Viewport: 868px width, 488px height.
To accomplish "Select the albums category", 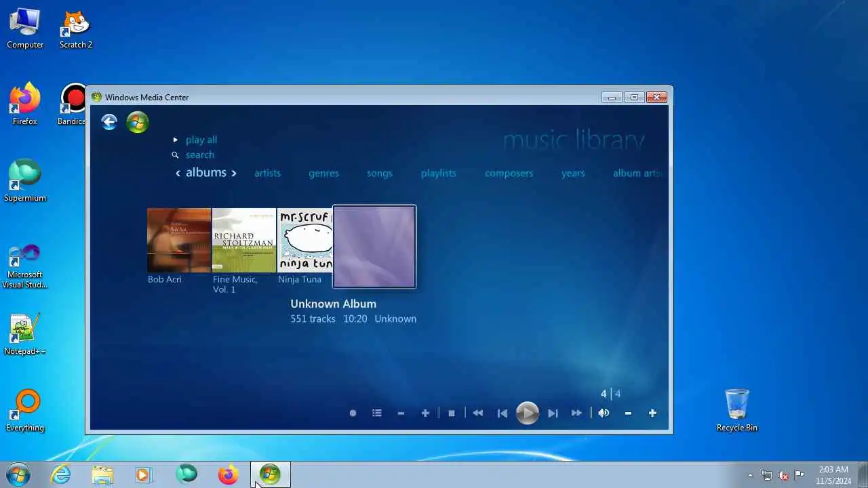I will [206, 173].
